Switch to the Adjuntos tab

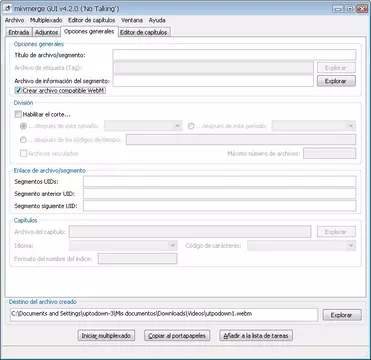(x=46, y=32)
